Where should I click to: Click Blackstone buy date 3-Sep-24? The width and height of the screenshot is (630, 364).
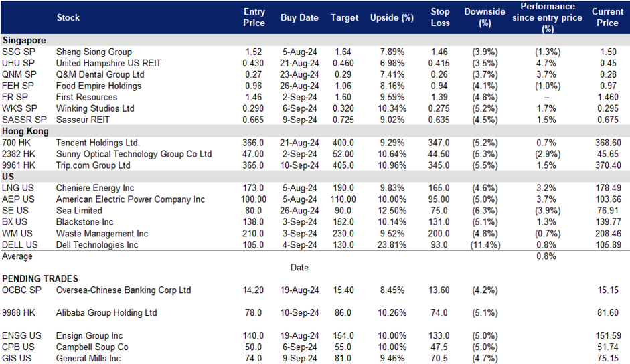pyautogui.click(x=299, y=222)
